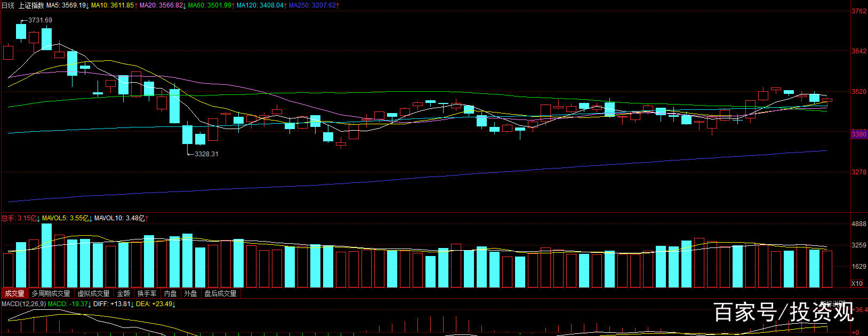Click the MAVOL5: 3.55亿 readout
The image size is (868, 336).
coord(66,218)
